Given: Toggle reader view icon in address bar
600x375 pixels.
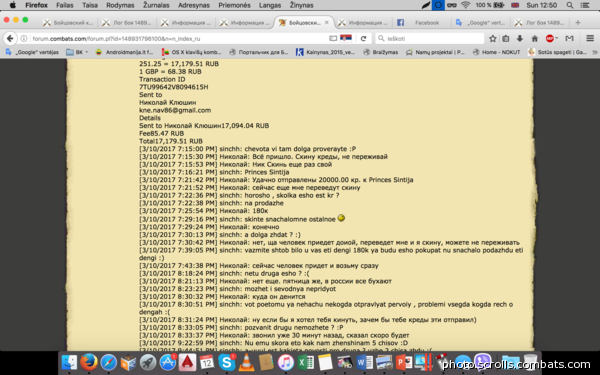Looking at the screenshot, I should pos(333,38).
